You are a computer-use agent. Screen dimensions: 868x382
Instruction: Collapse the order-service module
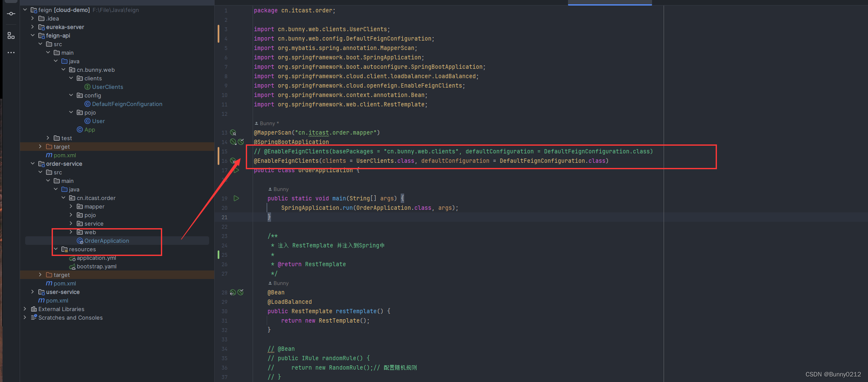pos(32,164)
